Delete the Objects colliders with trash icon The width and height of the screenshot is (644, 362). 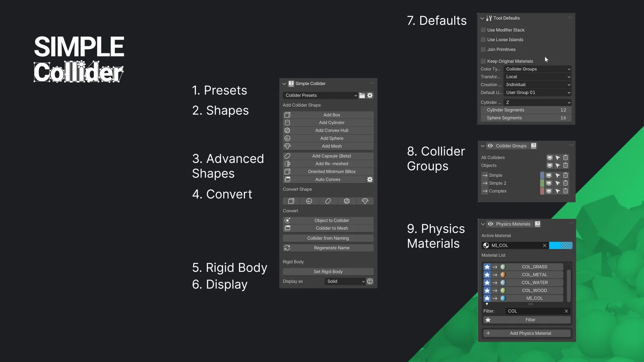[565, 165]
